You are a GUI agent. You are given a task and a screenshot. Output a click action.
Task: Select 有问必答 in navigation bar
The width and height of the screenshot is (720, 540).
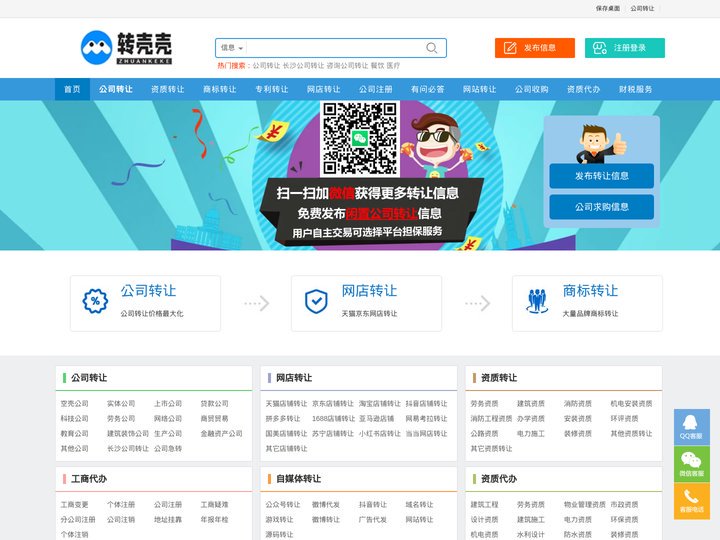click(x=428, y=89)
